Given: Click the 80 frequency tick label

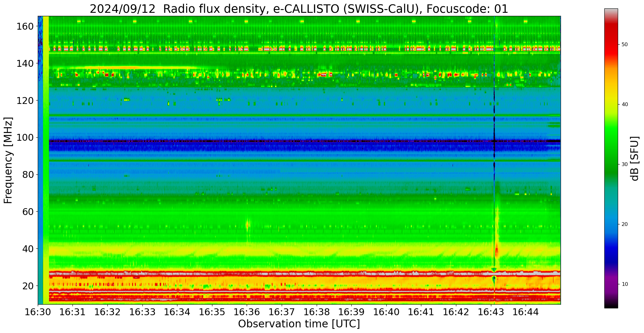Looking at the screenshot, I should [28, 174].
